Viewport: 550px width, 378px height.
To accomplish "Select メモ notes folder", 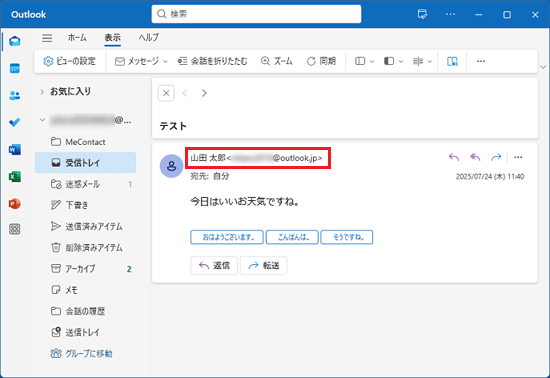I will (85, 290).
